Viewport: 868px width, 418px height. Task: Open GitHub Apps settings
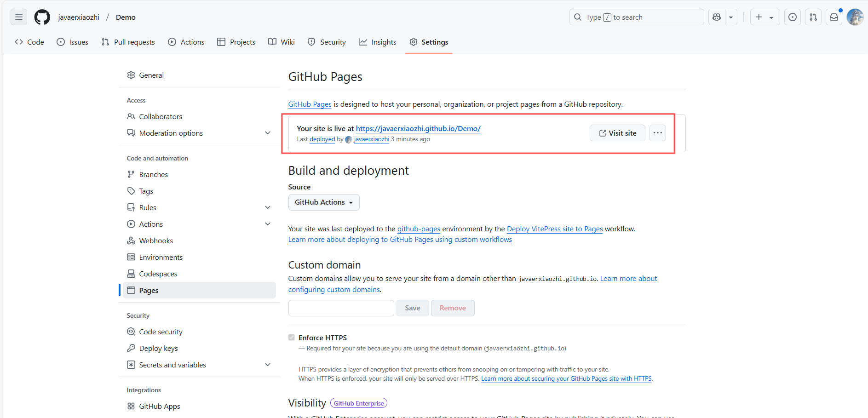(199, 406)
